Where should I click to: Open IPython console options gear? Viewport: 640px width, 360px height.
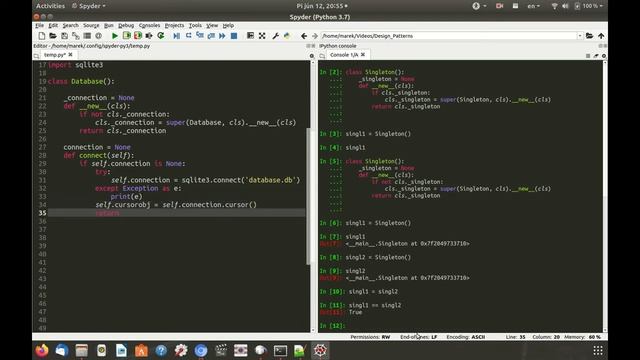click(x=604, y=56)
